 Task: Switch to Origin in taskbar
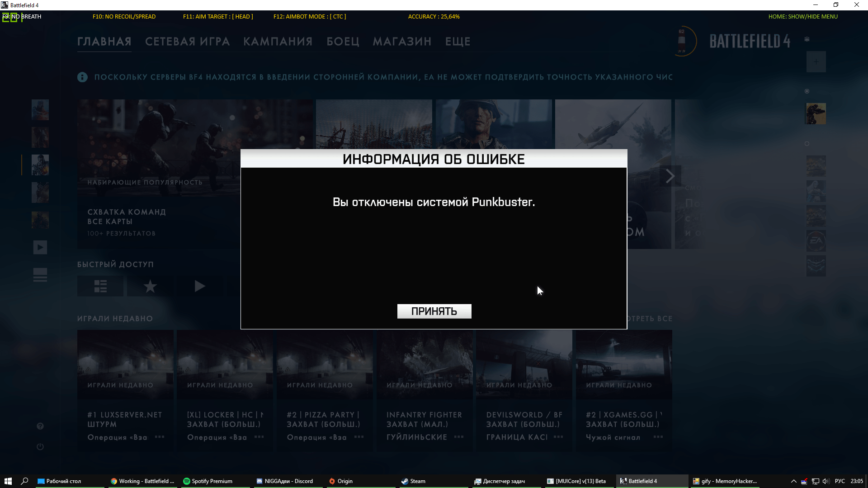pos(360,481)
